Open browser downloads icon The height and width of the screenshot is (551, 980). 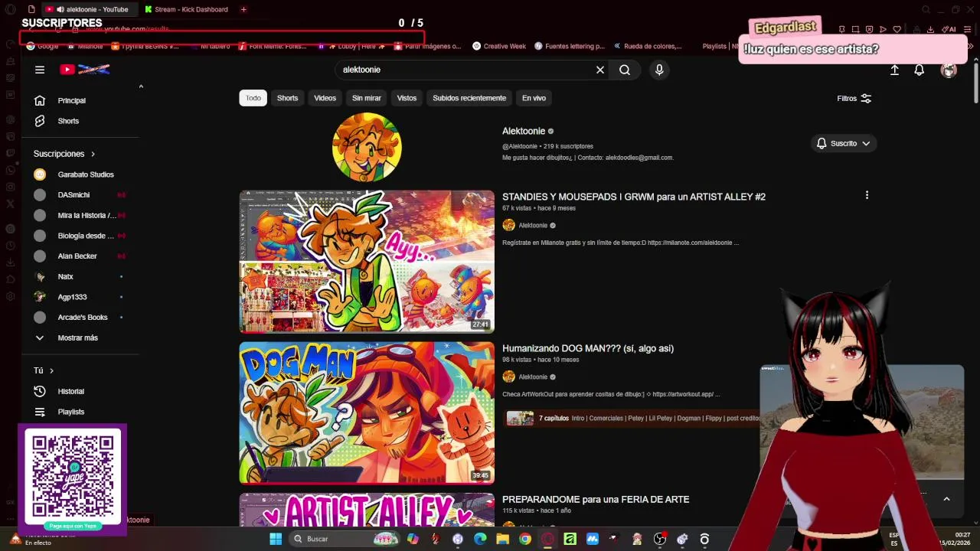click(930, 29)
